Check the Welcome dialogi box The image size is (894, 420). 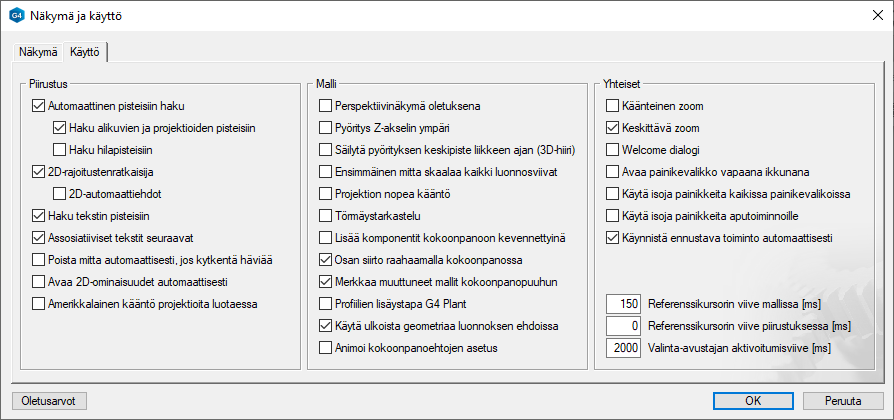613,149
